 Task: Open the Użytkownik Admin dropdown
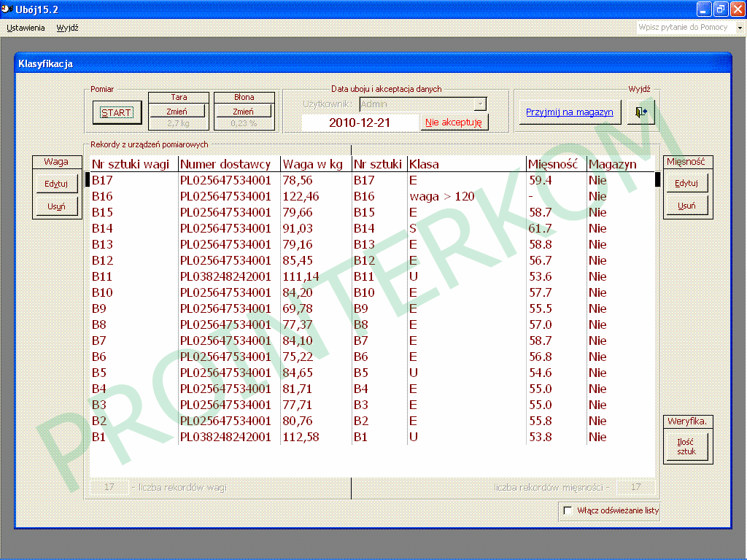click(x=479, y=104)
